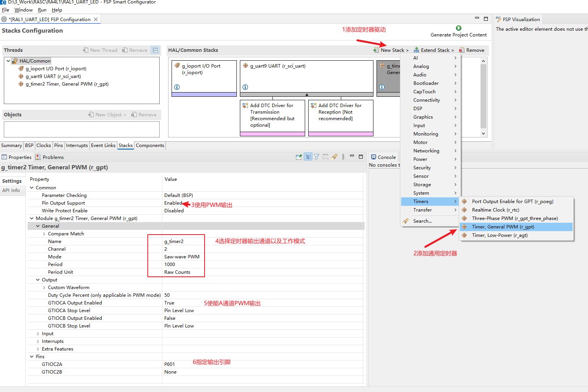
Task: Click the info icon on g_ioport stack
Action: [x=177, y=87]
